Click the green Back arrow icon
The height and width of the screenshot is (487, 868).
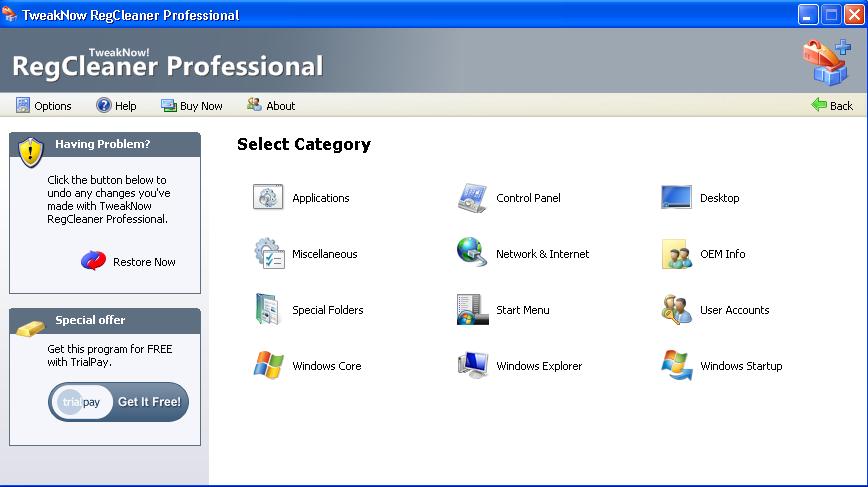pos(818,105)
